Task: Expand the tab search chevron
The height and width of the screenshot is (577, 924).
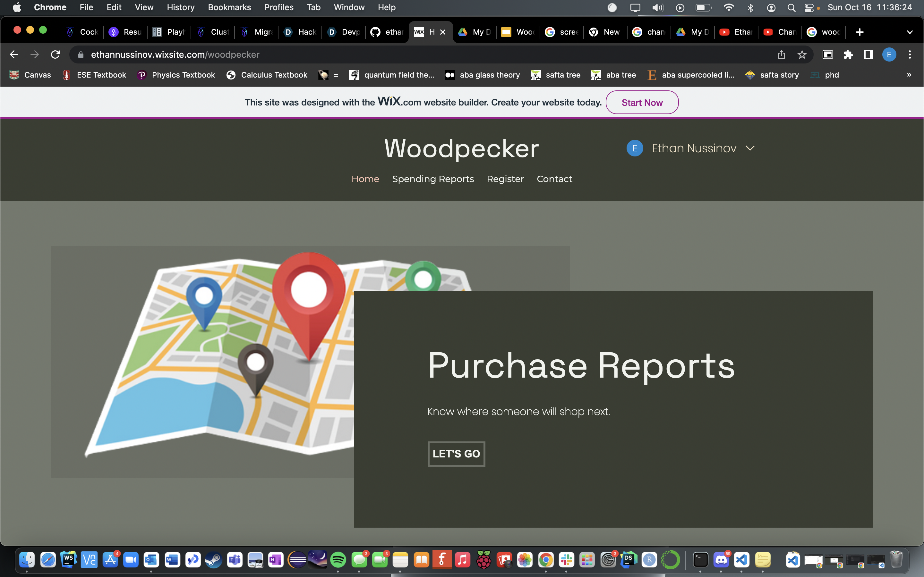Action: [x=910, y=32]
